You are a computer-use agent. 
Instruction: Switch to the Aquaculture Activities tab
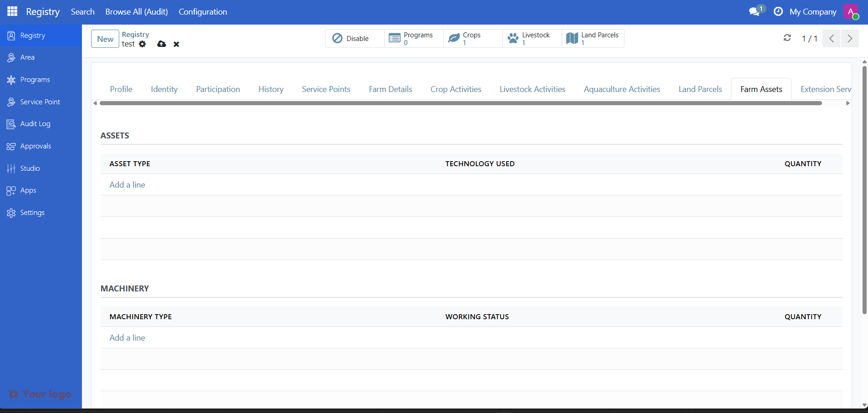point(622,89)
